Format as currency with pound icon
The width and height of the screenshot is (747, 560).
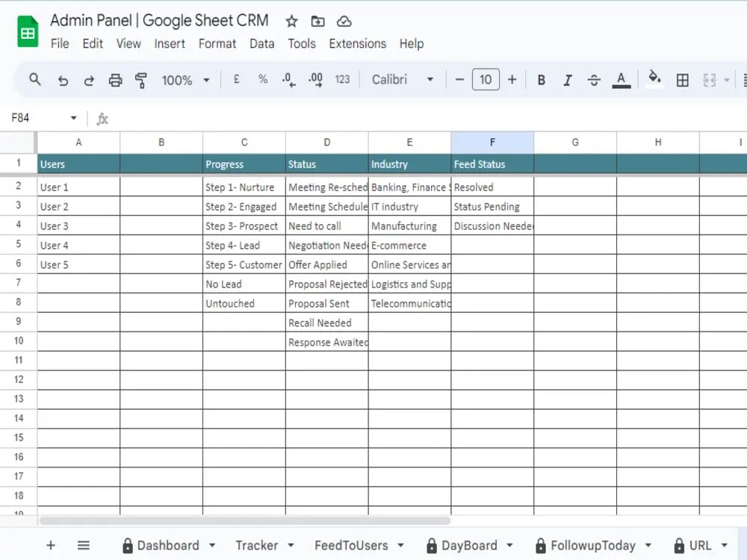pyautogui.click(x=236, y=80)
